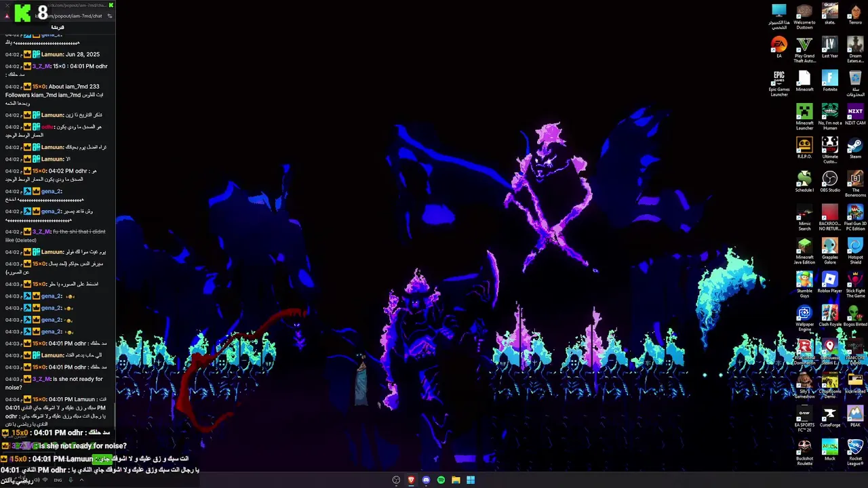This screenshot has width=868, height=488.
Task: Open Roblox Player desktop shortcut
Action: coord(830,283)
